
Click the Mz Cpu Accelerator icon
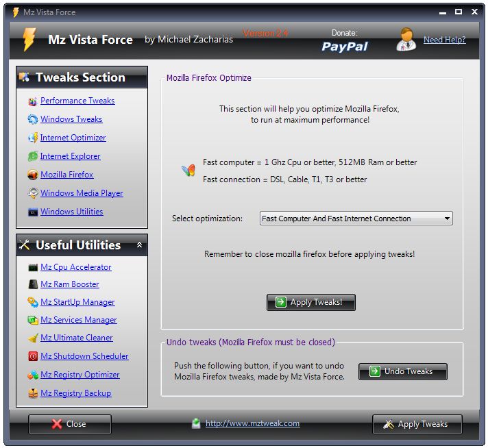coord(33,268)
